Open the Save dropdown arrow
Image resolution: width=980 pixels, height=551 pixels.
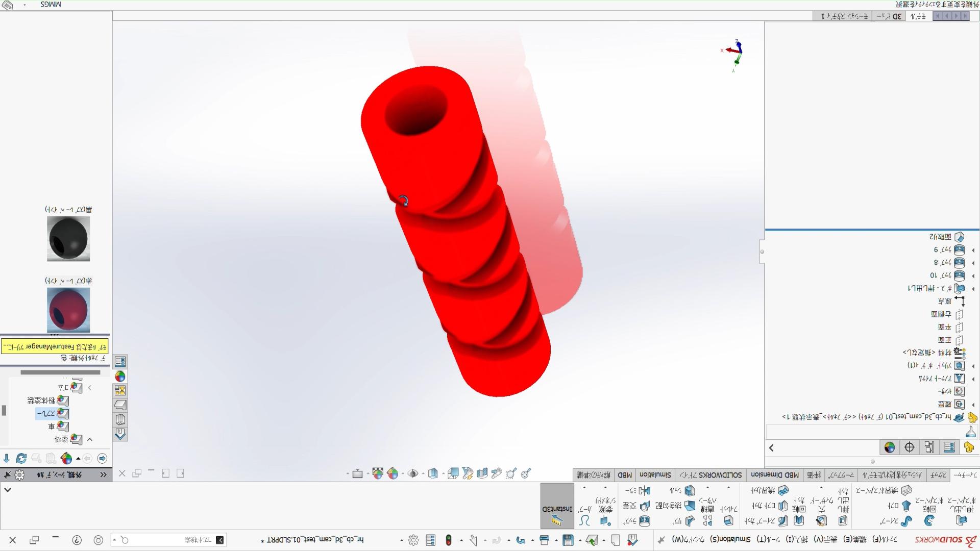556,540
